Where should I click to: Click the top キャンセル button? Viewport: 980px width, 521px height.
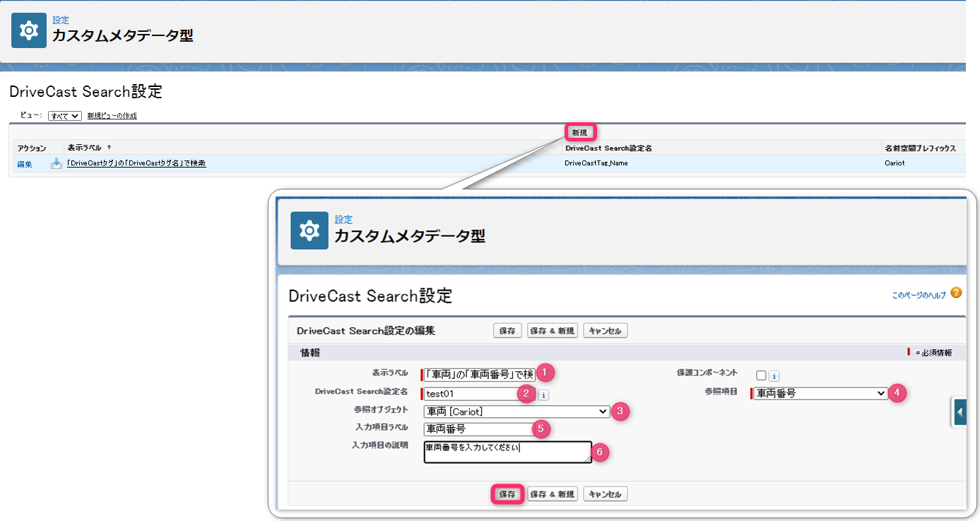[x=605, y=331]
